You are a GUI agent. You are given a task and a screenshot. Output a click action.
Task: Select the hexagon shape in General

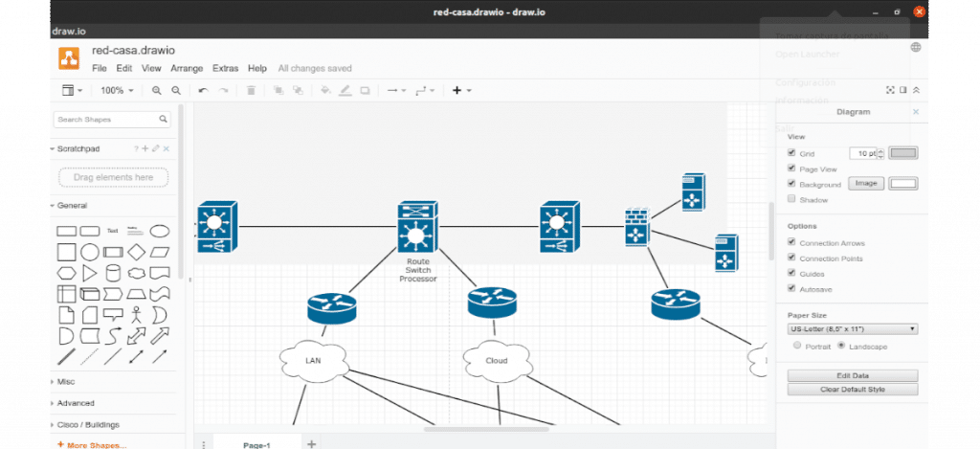pyautogui.click(x=66, y=273)
